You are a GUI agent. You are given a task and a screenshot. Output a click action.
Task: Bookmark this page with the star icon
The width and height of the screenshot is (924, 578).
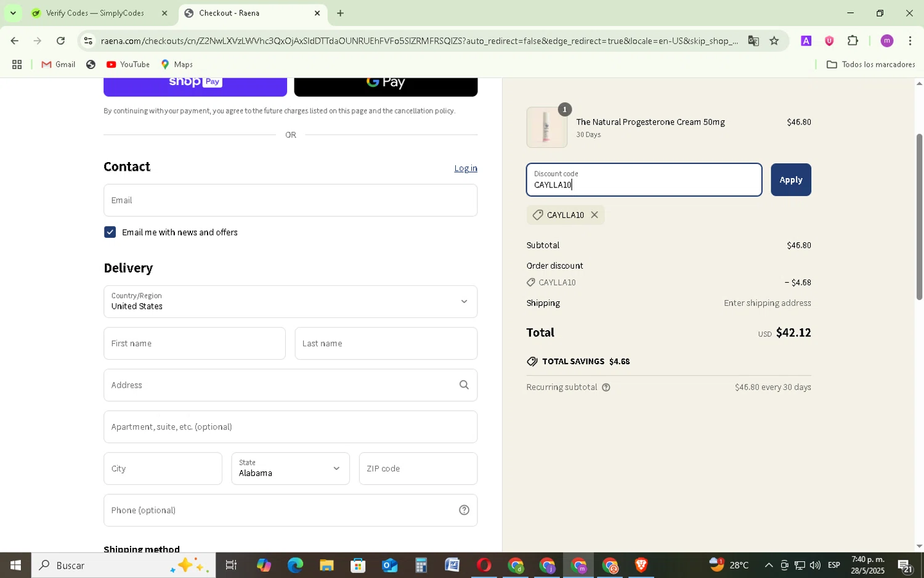pos(774,41)
